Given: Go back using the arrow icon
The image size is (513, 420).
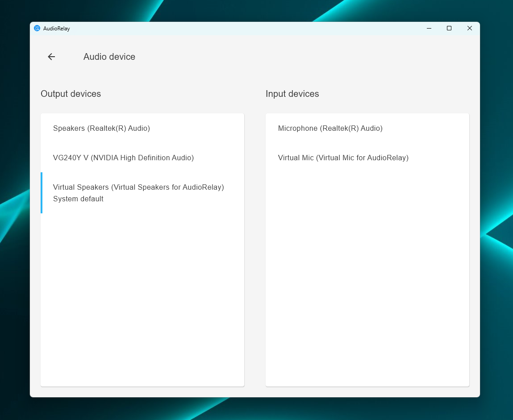Looking at the screenshot, I should (51, 57).
